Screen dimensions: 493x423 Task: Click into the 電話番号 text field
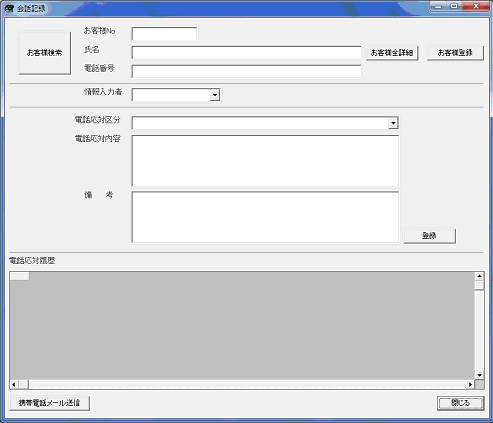tap(246, 71)
